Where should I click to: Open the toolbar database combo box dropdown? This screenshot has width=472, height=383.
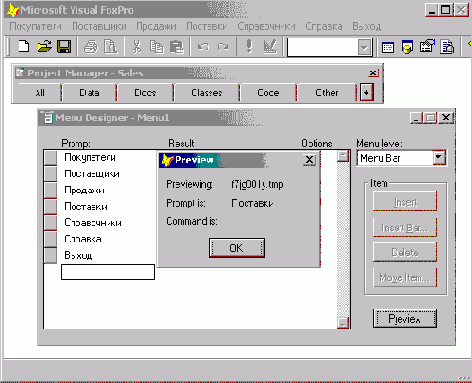coord(364,47)
